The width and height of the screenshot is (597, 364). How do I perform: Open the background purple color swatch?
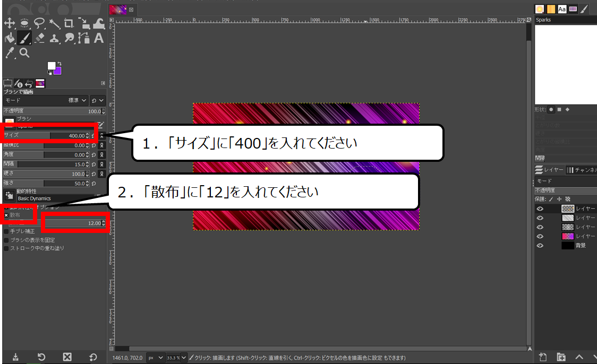[x=58, y=71]
